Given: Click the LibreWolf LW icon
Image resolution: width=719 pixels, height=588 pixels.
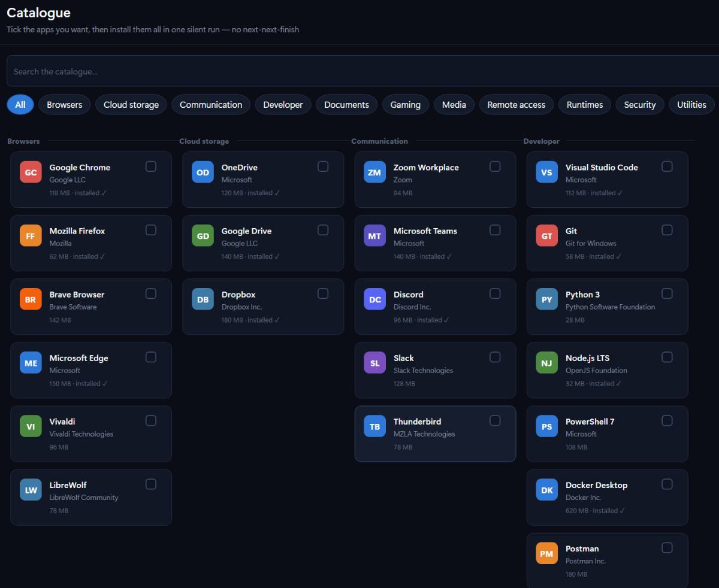Looking at the screenshot, I should point(31,490).
